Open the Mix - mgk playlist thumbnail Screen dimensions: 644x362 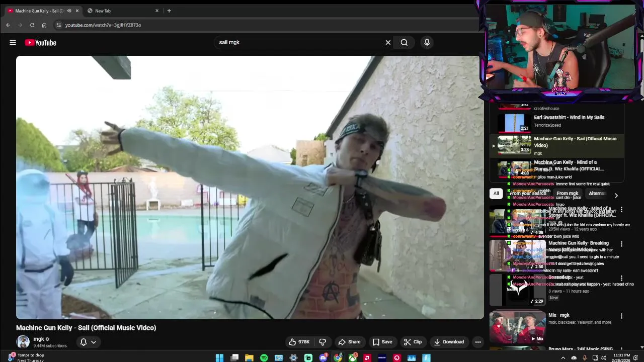pyautogui.click(x=518, y=327)
